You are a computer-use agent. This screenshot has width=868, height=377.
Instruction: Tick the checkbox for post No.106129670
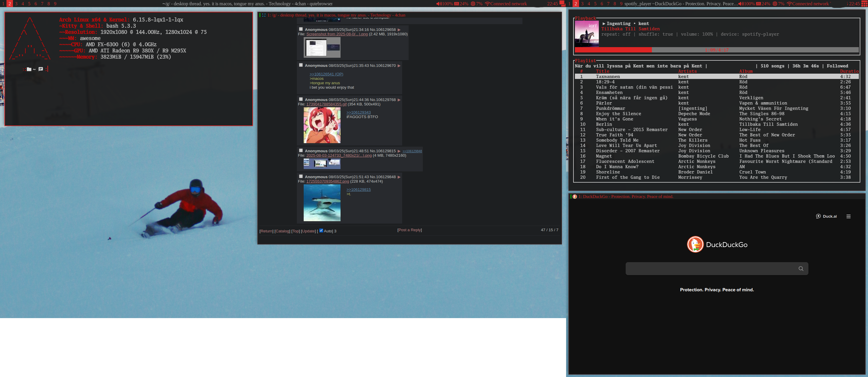pyautogui.click(x=301, y=65)
